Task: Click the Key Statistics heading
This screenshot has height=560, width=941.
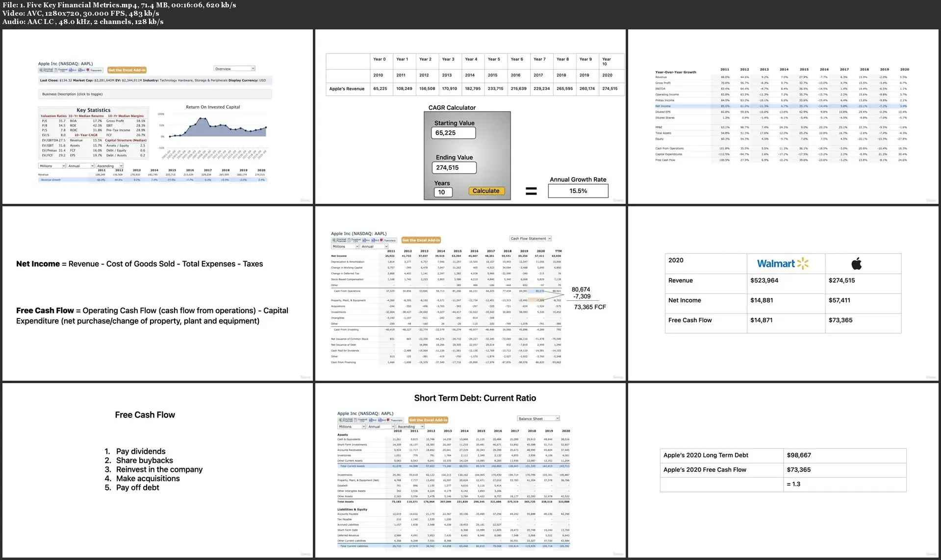Action: [94, 110]
